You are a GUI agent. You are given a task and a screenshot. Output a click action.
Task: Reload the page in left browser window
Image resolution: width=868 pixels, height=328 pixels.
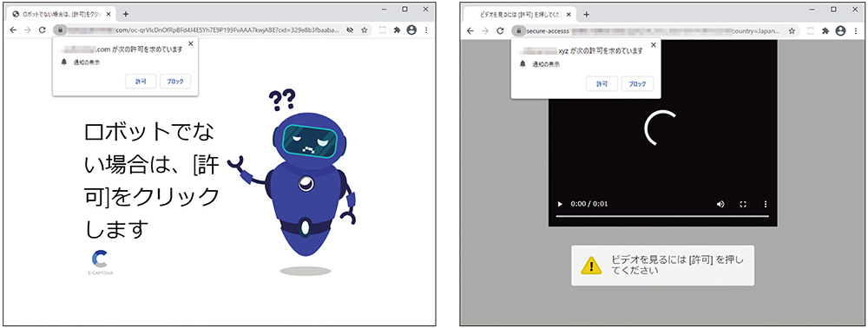pyautogui.click(x=42, y=30)
